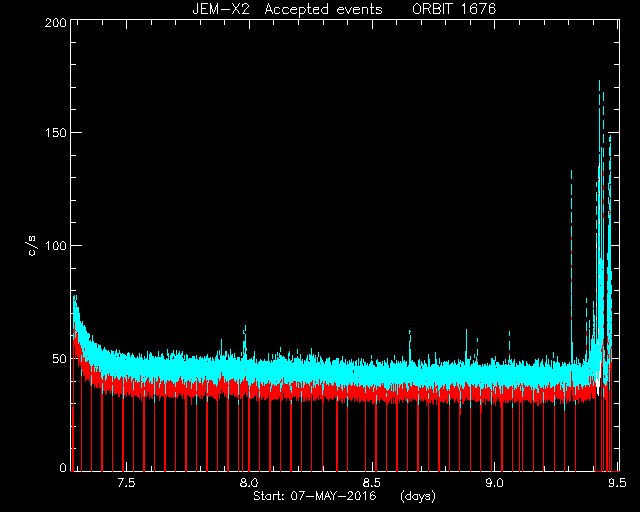Click the 8.0 tick label on x-axis
The image size is (640, 512).
pyautogui.click(x=249, y=483)
